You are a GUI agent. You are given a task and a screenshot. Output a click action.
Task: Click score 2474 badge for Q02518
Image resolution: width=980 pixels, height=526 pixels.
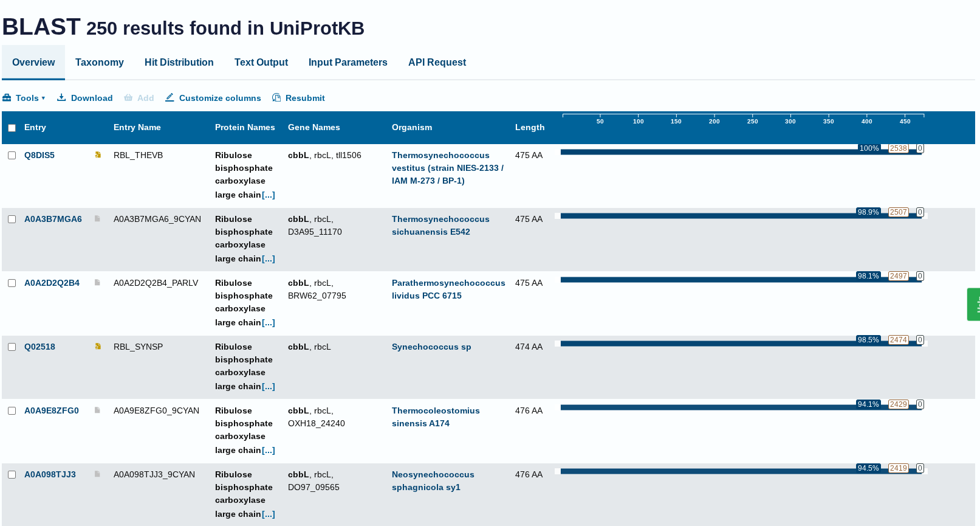tap(898, 340)
